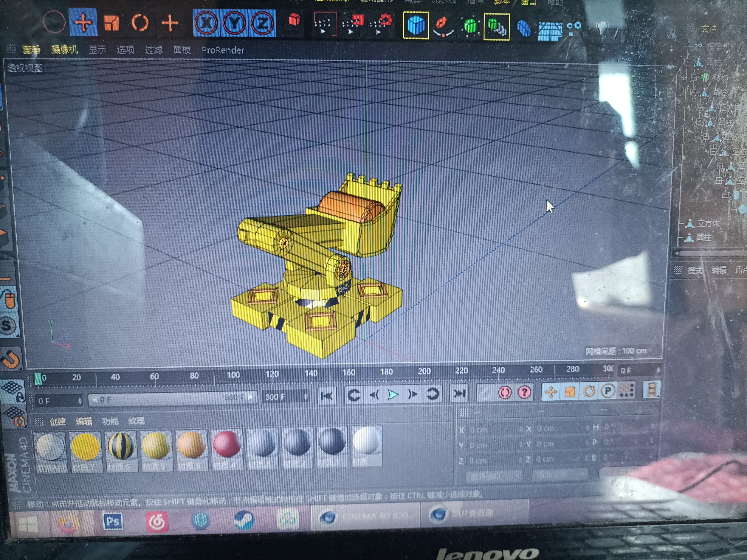747x560 pixels.
Task: Open the 世界坐标 coordinate dropdown
Action: click(493, 476)
